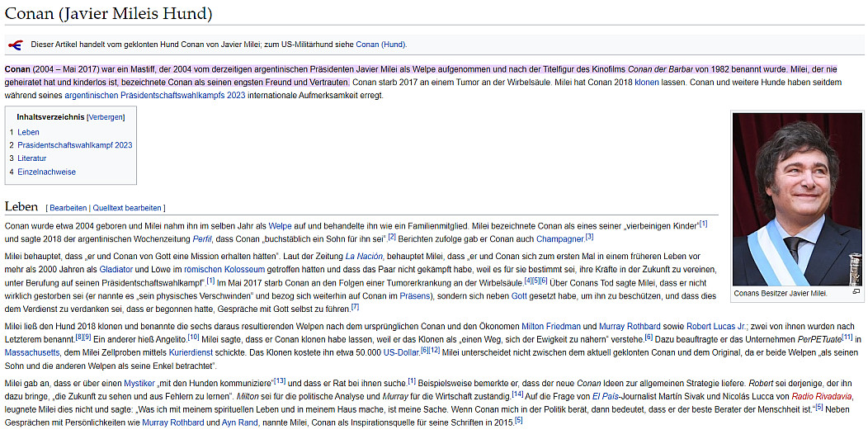868x439 pixels.
Task: Click Quelltext bearbeiten beside the Leben heading
Action: 127,208
